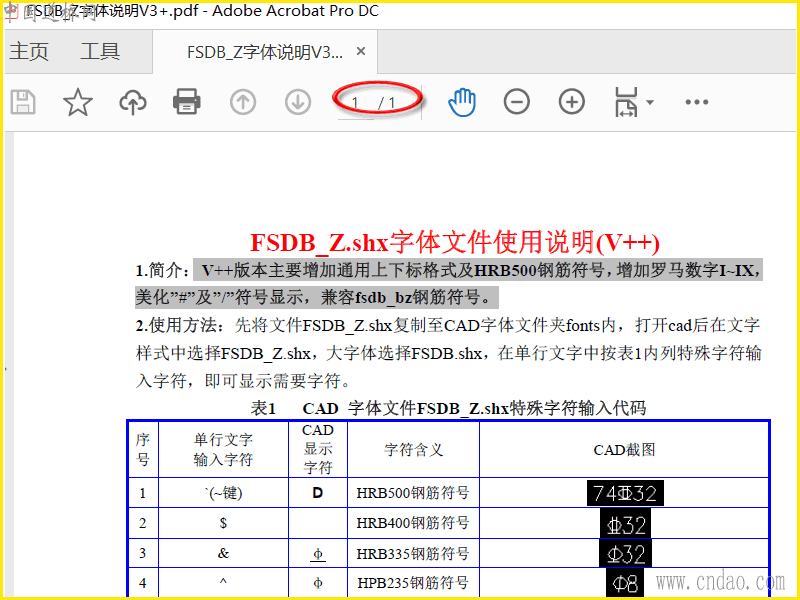Click 单行文字输入字符 column header
Screen dimensions: 800x600
tap(223, 449)
